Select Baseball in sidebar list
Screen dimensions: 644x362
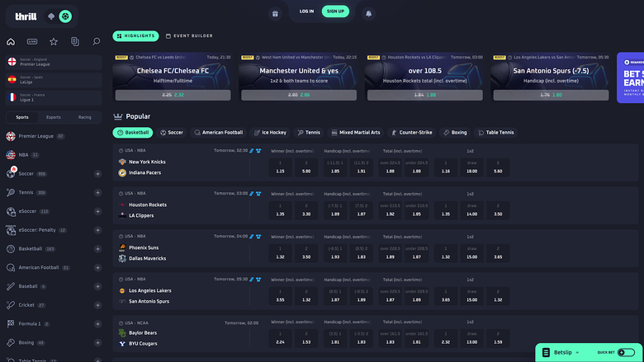27,287
